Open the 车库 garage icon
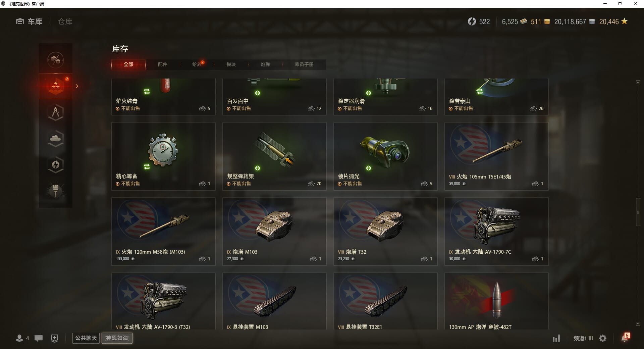644x349 pixels. click(x=20, y=21)
